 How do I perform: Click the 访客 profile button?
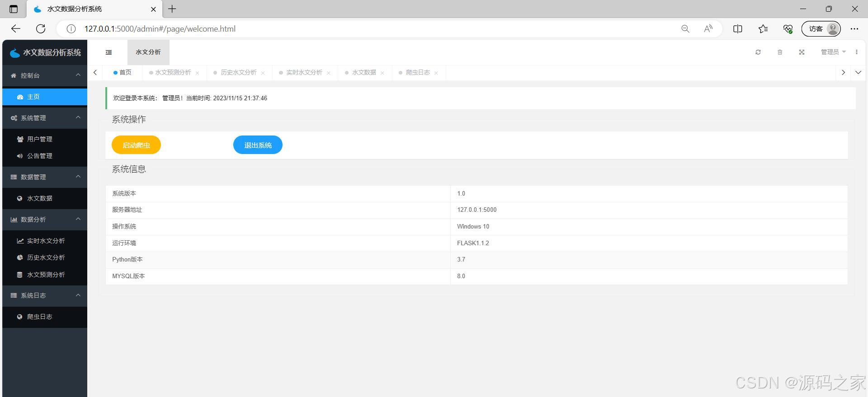pos(821,29)
